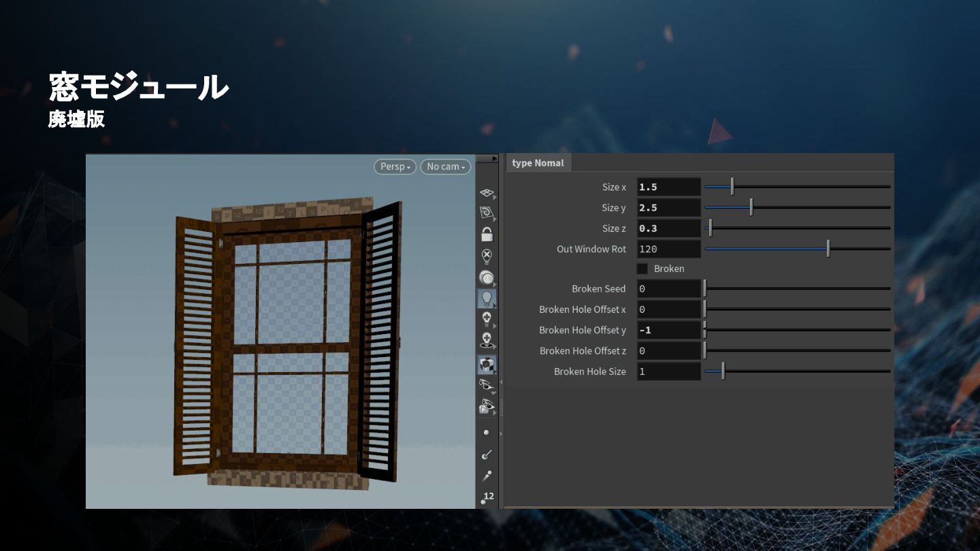Click the Size z parameter label

pos(614,229)
